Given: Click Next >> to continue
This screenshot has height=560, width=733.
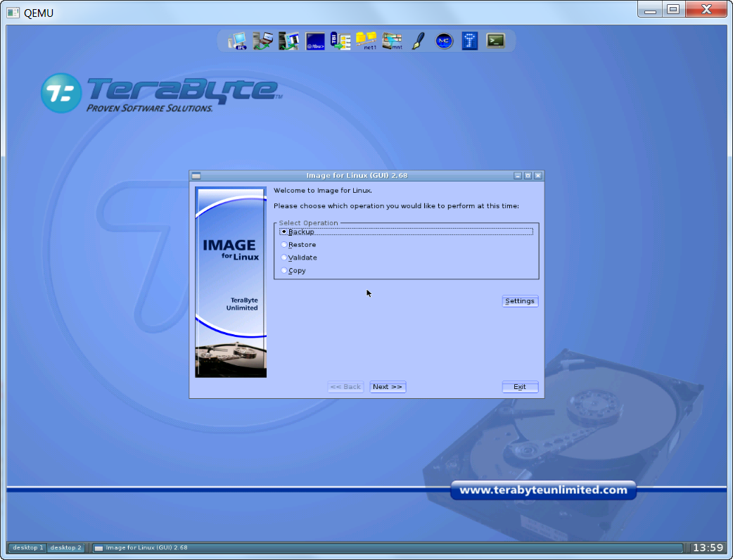Looking at the screenshot, I should (388, 387).
